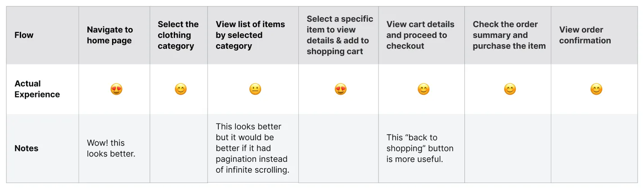Image resolution: width=644 pixels, height=188 pixels.
Task: Click the smiling emoji under View cart details
Action: (423, 89)
